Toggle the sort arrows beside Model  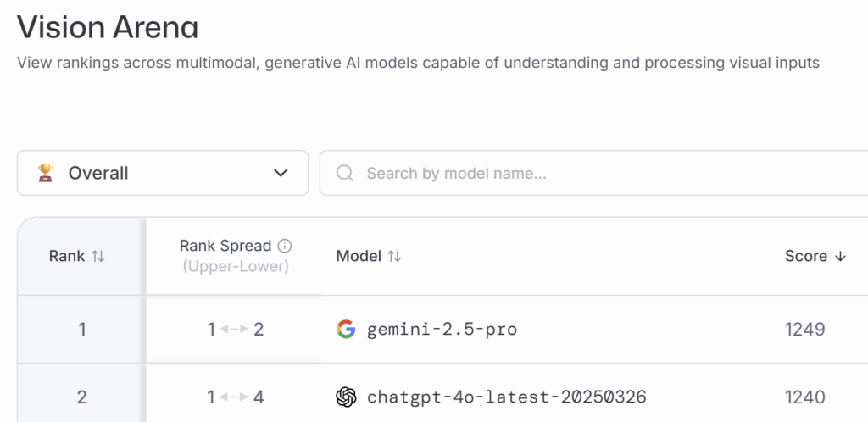(x=394, y=256)
